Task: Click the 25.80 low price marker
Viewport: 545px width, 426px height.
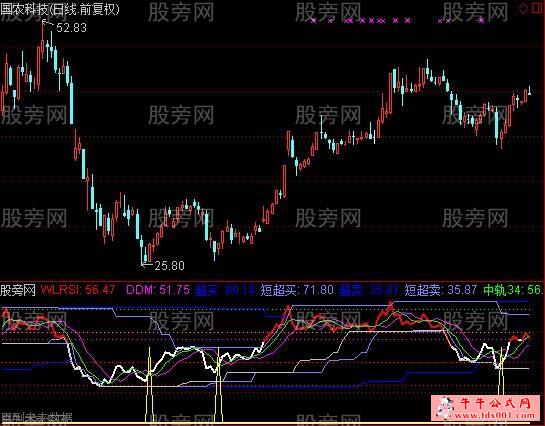Action: (x=169, y=266)
